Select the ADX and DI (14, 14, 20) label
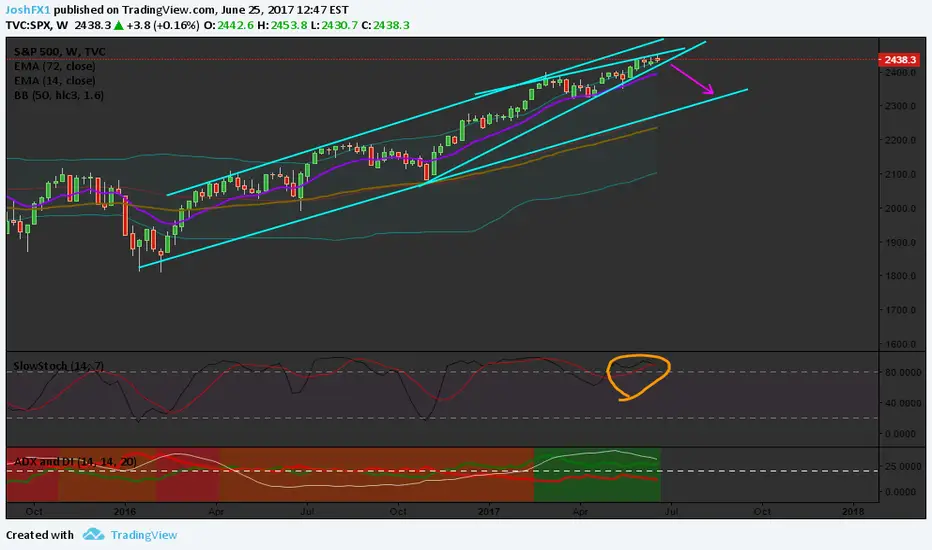 [75, 461]
